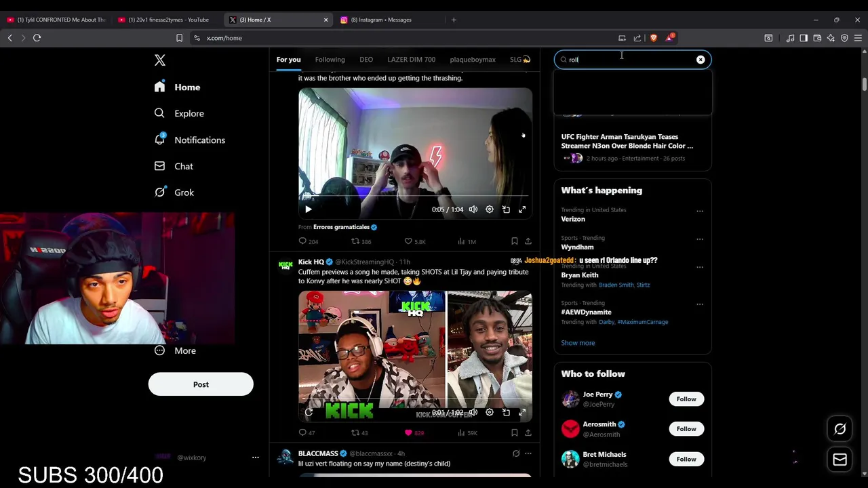
Task: Repost the post with 386 reposts
Action: click(361, 241)
